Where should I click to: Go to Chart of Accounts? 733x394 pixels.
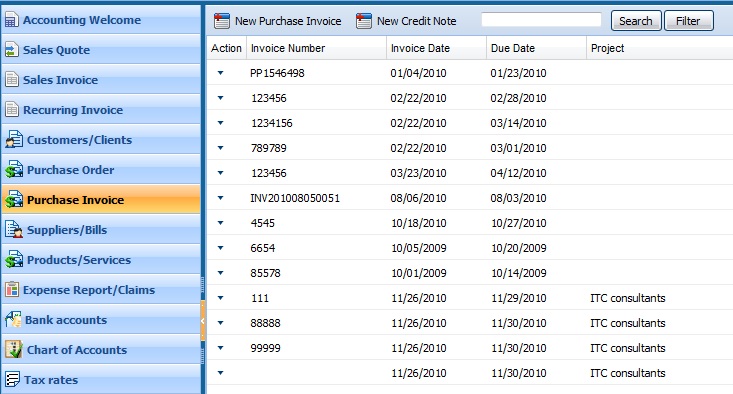tap(101, 350)
